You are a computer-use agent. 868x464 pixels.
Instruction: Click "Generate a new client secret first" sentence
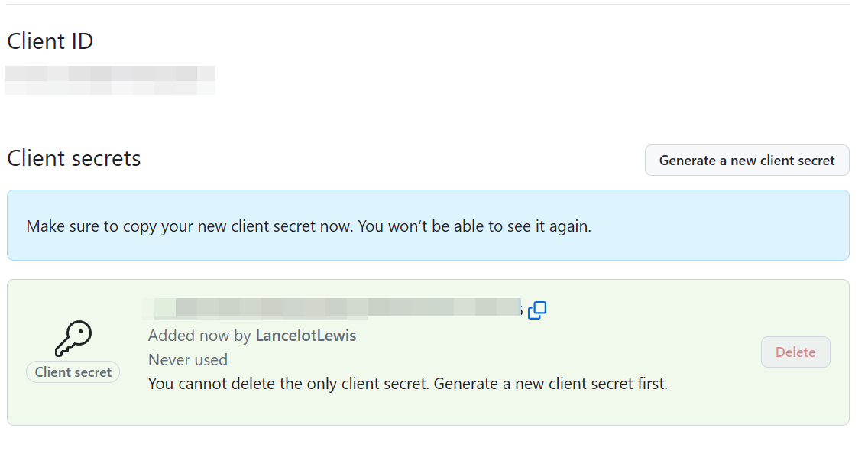coord(550,384)
